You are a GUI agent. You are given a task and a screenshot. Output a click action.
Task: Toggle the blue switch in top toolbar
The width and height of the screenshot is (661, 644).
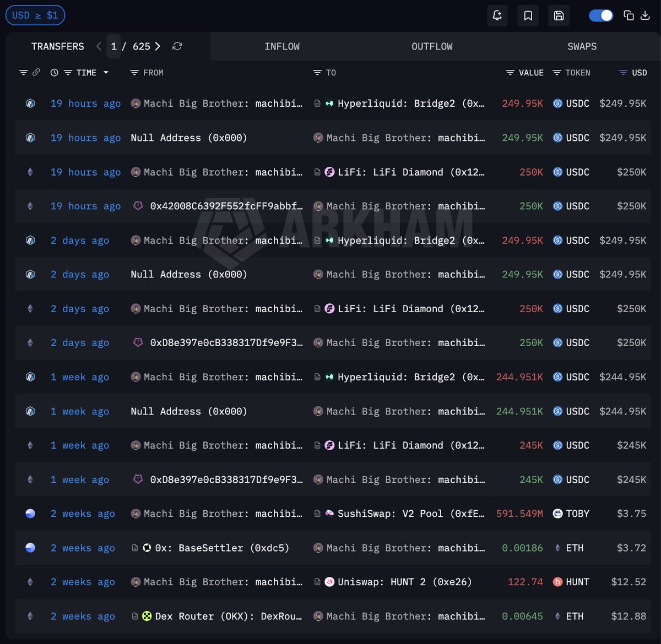601,15
